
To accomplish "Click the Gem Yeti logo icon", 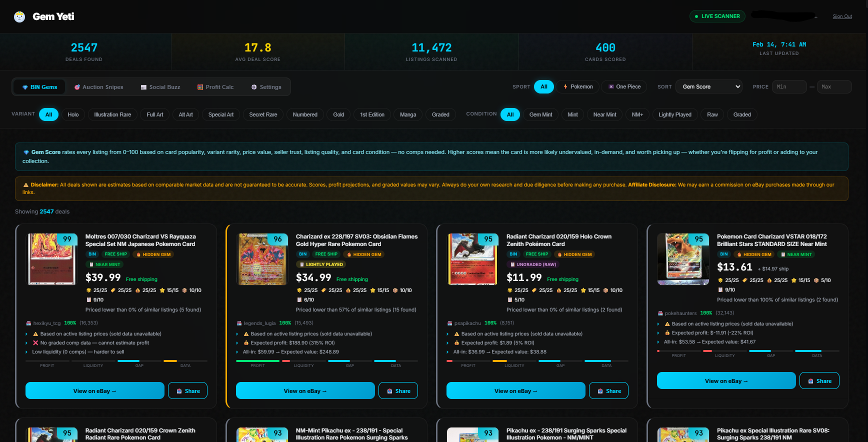I will coord(19,17).
